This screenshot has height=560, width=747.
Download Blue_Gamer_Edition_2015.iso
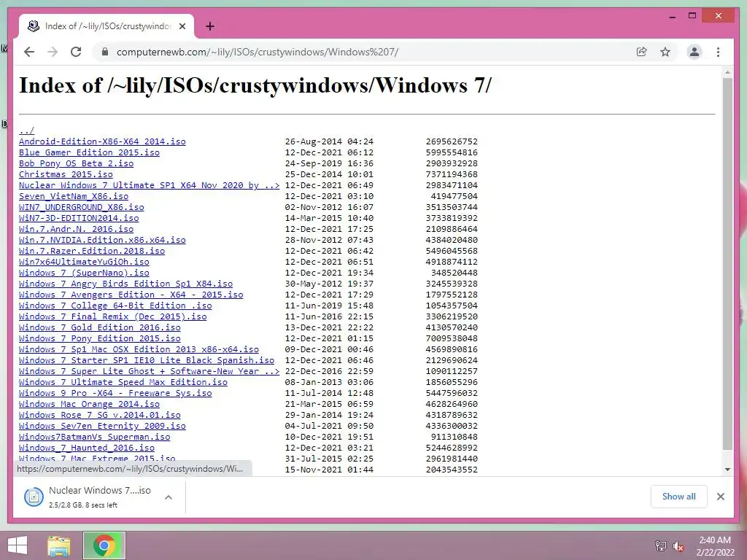[x=89, y=152]
